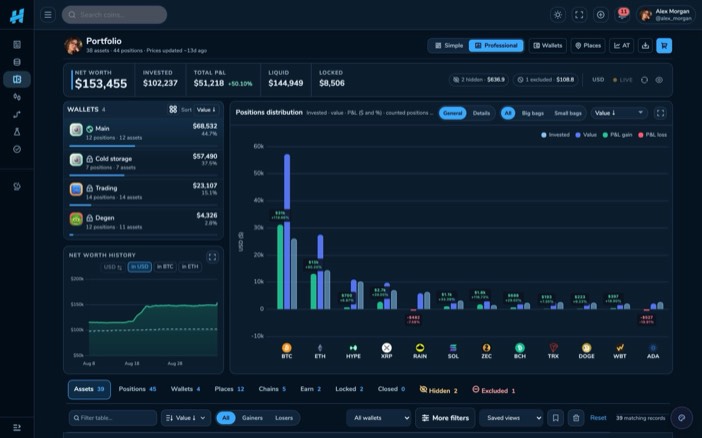This screenshot has height=438, width=702.
Task: Show net worth history in ETH
Action: 190,267
